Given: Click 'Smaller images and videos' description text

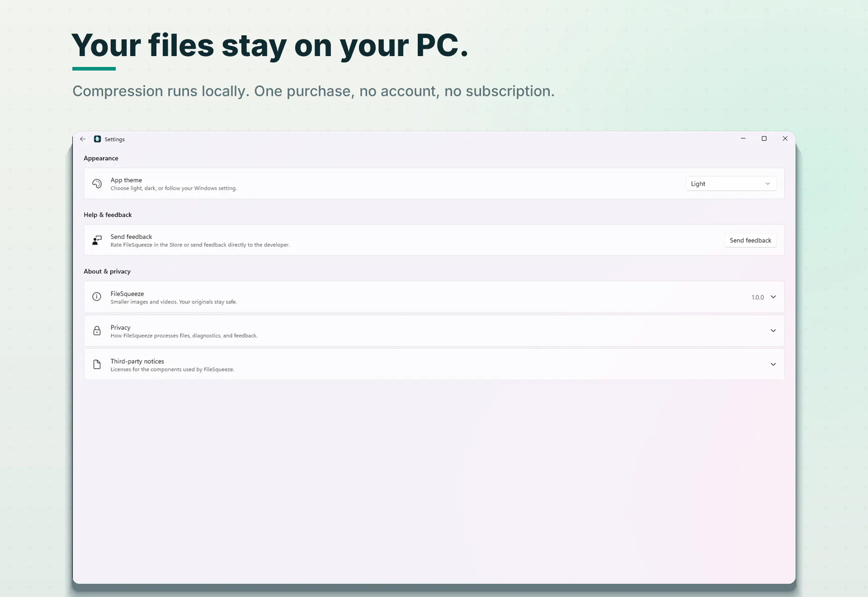Looking at the screenshot, I should coord(174,302).
